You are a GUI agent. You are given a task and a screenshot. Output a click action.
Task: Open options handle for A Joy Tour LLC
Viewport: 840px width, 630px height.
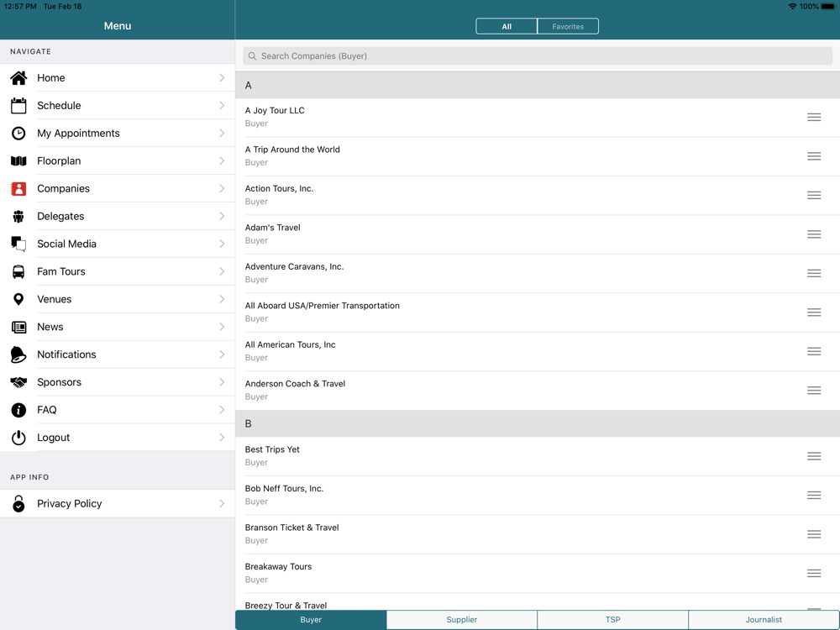pyautogui.click(x=814, y=118)
